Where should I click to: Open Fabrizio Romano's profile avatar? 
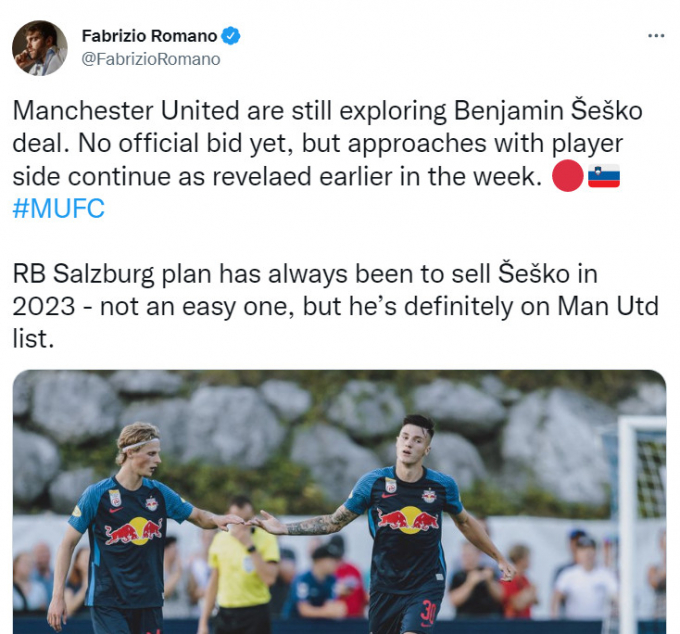40,48
